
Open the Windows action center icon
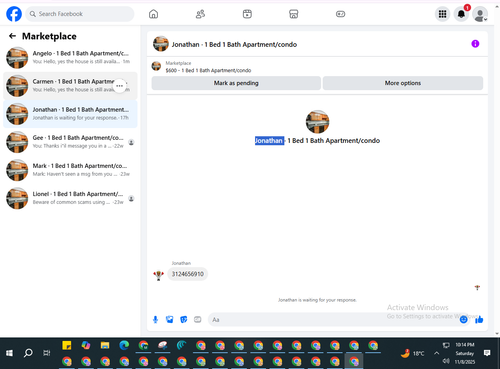click(487, 353)
